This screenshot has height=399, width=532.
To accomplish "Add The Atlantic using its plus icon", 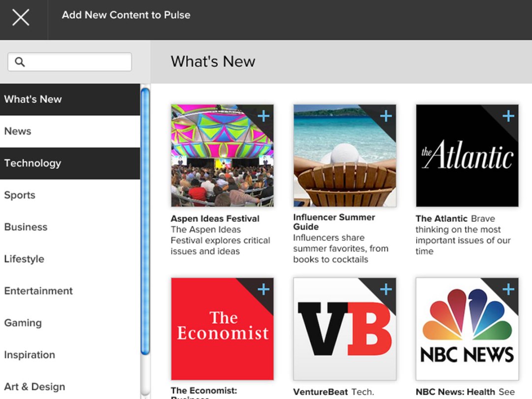I will (x=508, y=116).
